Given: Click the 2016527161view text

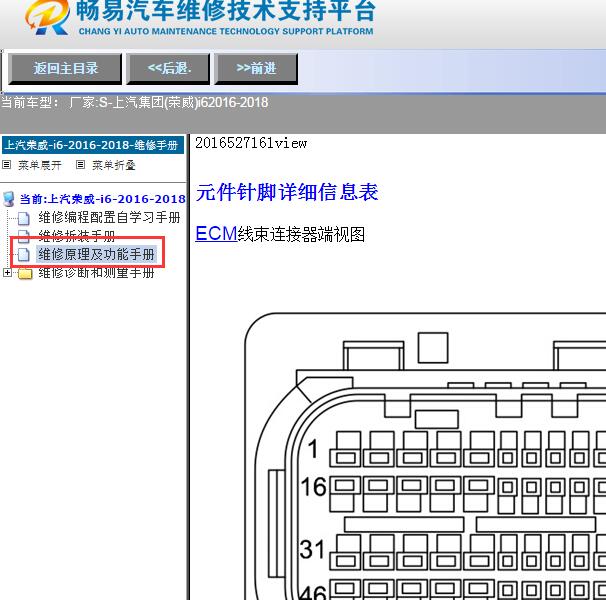Looking at the screenshot, I should [x=251, y=143].
